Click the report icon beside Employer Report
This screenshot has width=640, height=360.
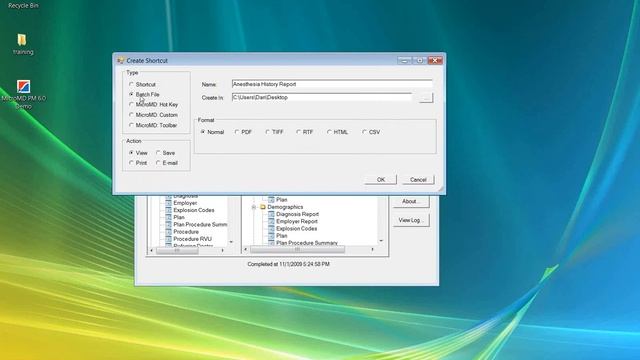coord(271,221)
